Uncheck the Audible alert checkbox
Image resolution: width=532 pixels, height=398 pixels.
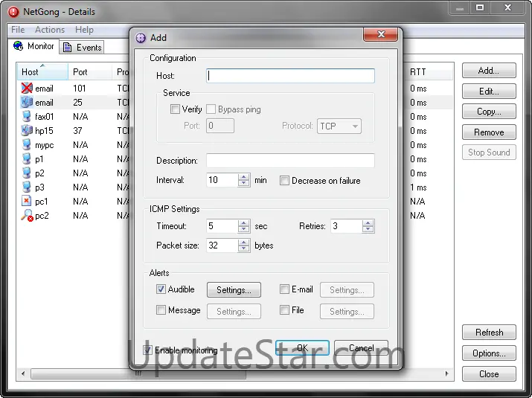pyautogui.click(x=161, y=289)
